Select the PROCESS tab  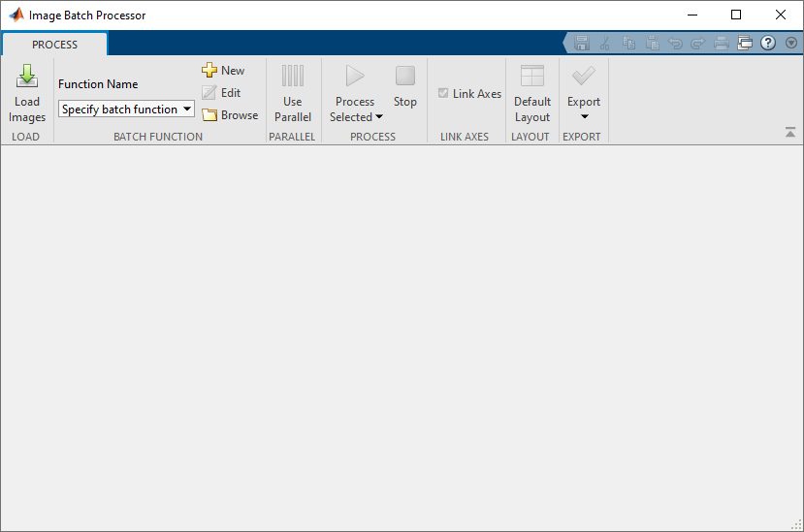coord(55,45)
